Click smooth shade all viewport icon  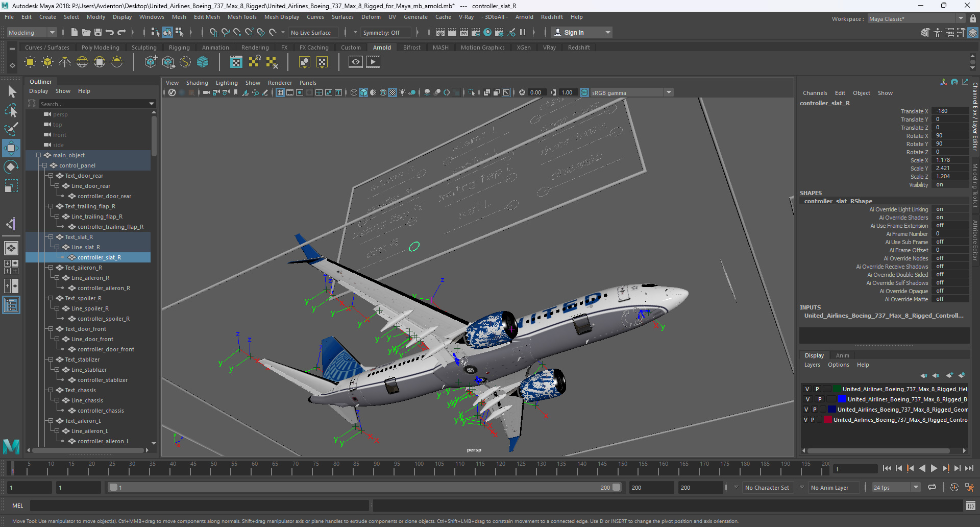[363, 92]
